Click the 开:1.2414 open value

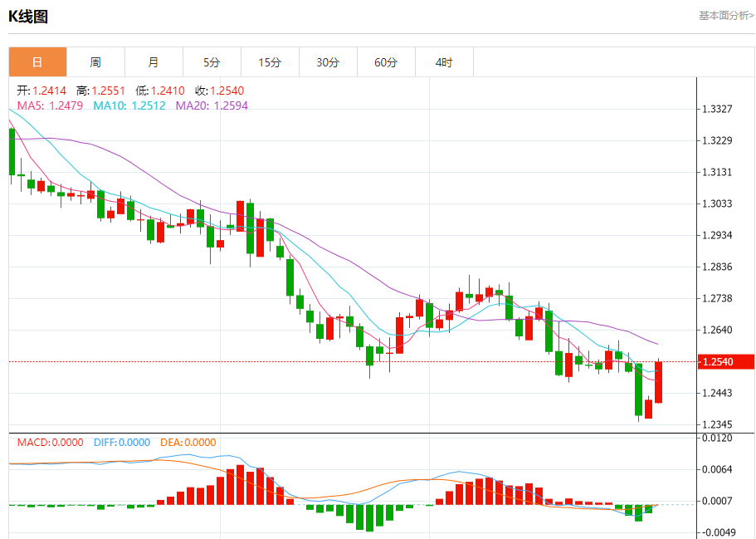(41, 91)
